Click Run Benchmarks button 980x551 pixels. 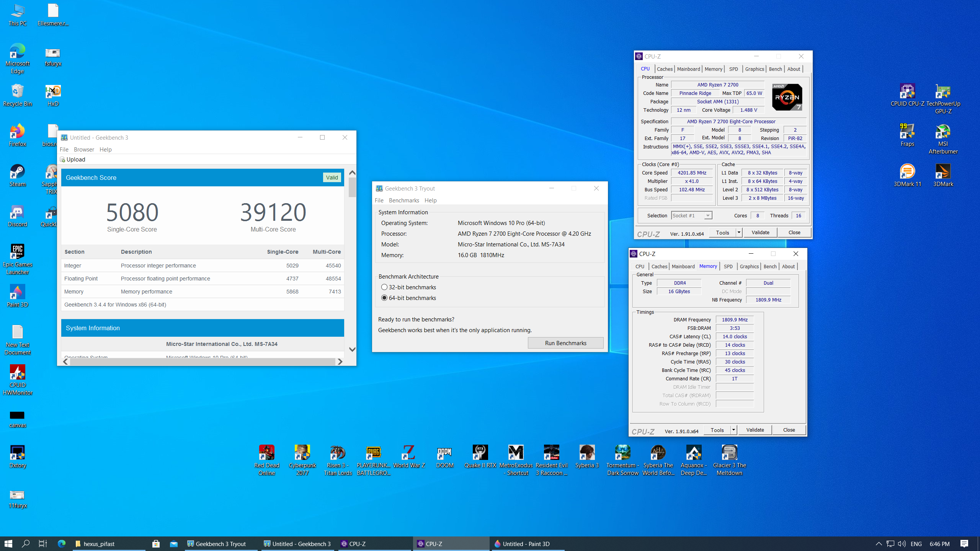565,343
